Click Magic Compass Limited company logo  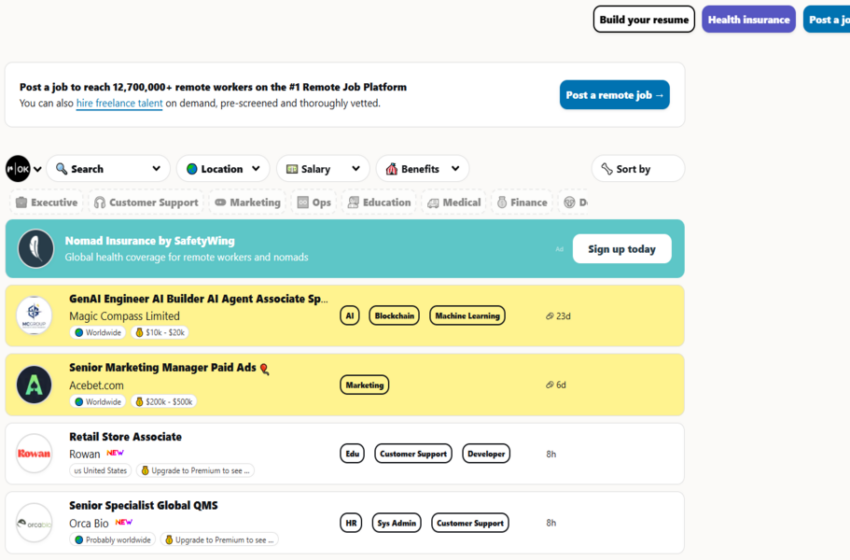point(34,316)
